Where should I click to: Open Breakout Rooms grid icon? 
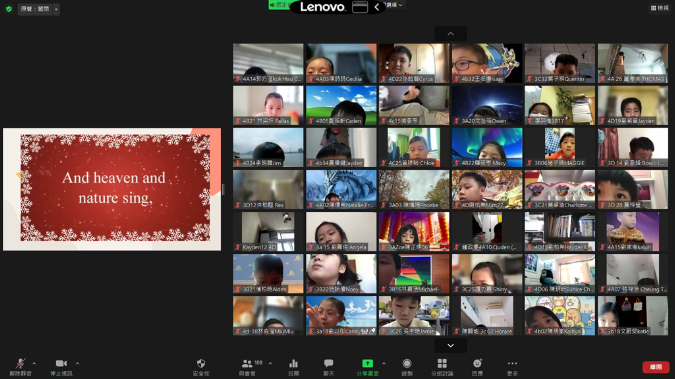(x=442, y=367)
